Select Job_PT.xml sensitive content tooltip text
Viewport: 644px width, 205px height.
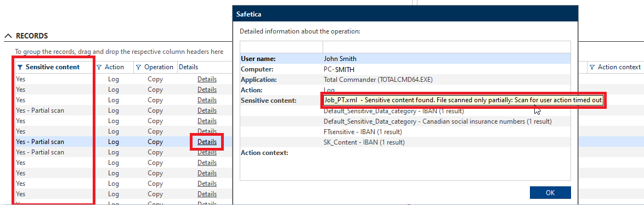point(463,100)
